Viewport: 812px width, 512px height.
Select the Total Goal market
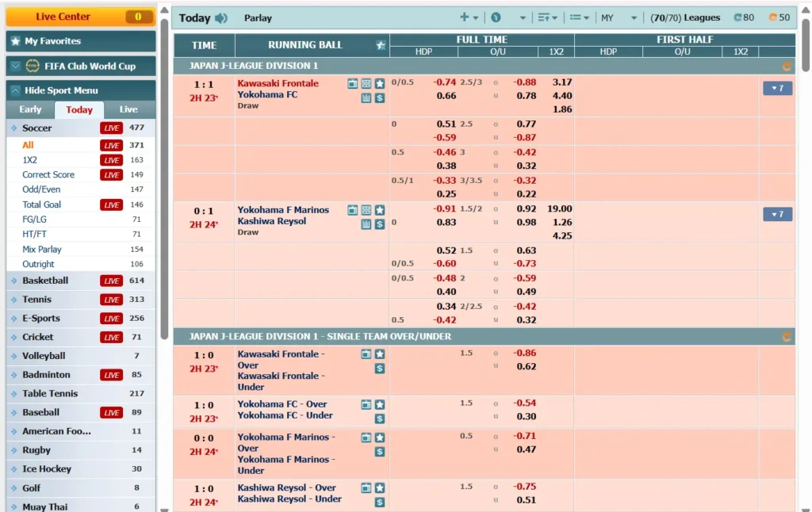[41, 204]
